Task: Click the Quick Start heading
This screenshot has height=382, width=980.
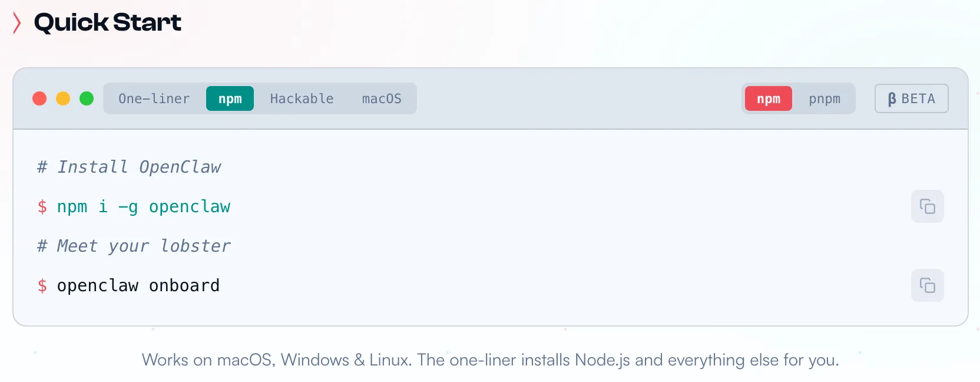Action: pos(108,22)
